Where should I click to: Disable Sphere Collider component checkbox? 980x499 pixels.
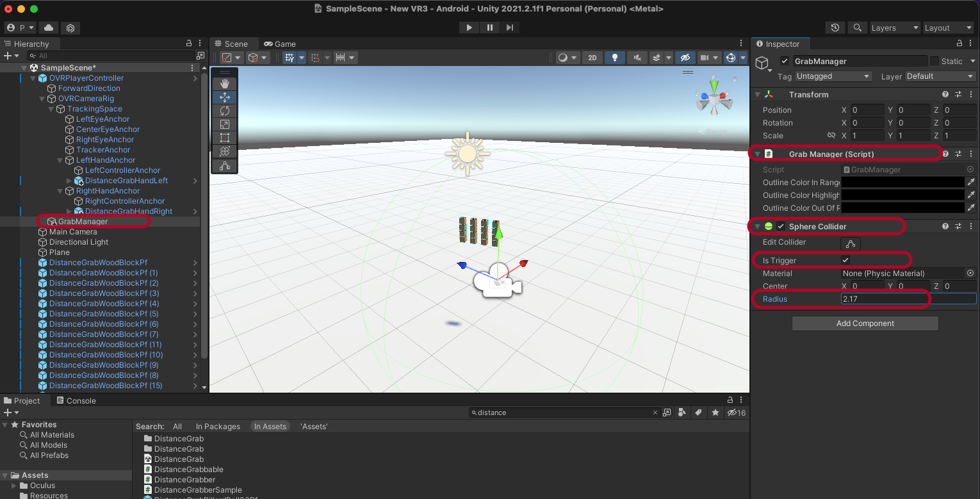point(781,226)
